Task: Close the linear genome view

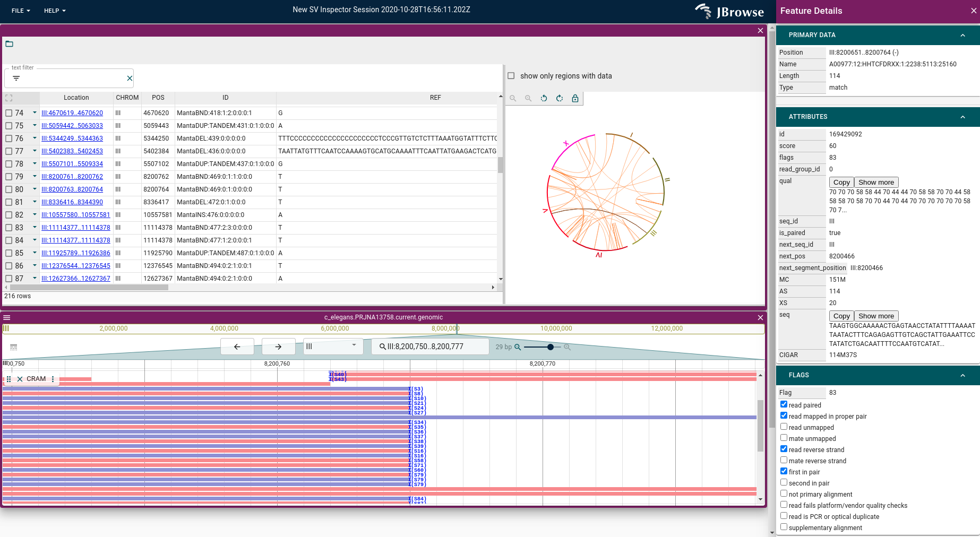Action: 760,317
